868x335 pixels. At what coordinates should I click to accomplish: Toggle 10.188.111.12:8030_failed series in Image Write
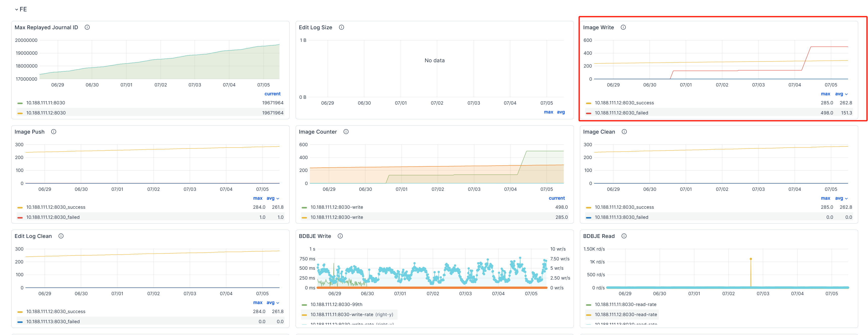click(x=621, y=113)
